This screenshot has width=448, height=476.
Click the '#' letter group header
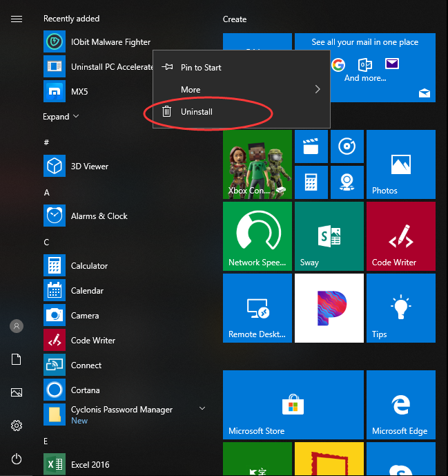(x=46, y=142)
